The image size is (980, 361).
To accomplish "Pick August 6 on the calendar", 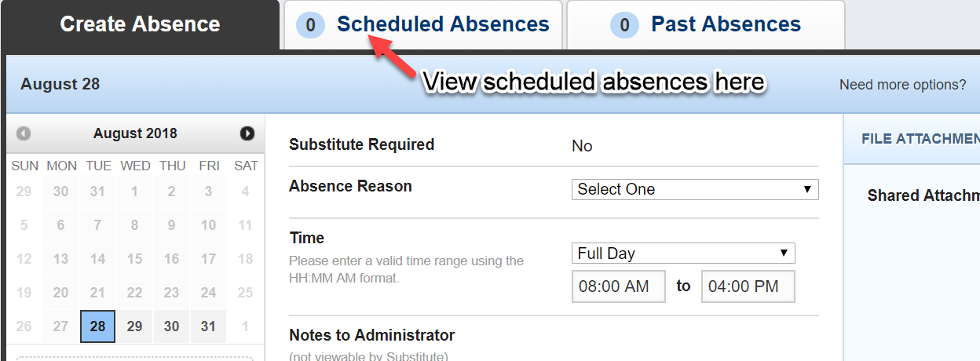I will tap(60, 225).
